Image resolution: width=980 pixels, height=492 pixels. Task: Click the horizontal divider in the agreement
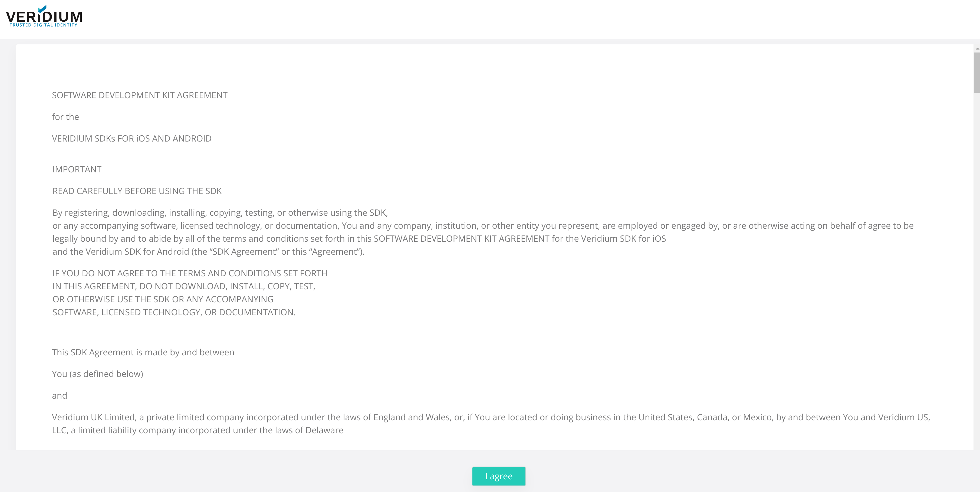[495, 337]
